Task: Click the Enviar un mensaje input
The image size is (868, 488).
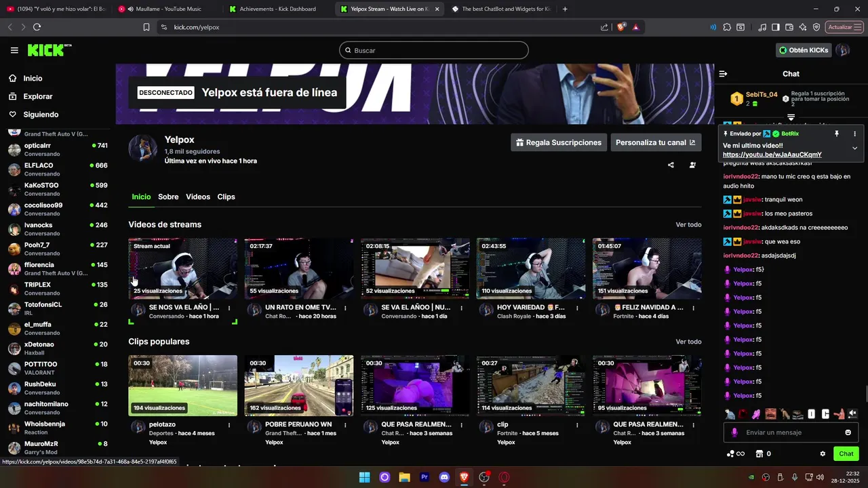Action: (791, 432)
